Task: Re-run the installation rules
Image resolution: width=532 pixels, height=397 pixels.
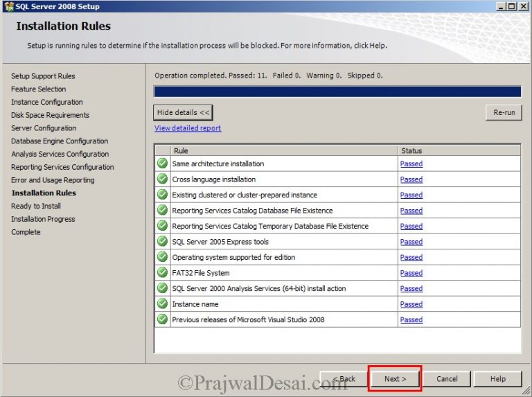Action: tap(504, 113)
